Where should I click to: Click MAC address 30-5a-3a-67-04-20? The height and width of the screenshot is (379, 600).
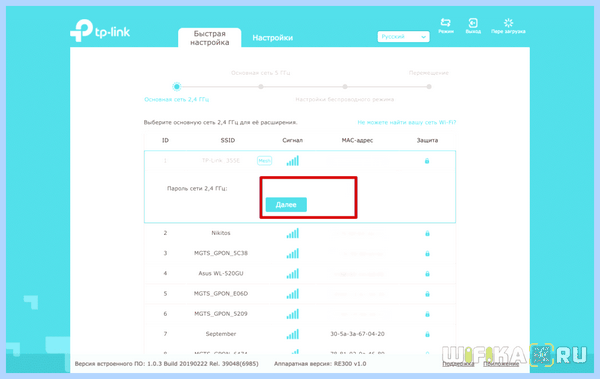click(x=357, y=334)
